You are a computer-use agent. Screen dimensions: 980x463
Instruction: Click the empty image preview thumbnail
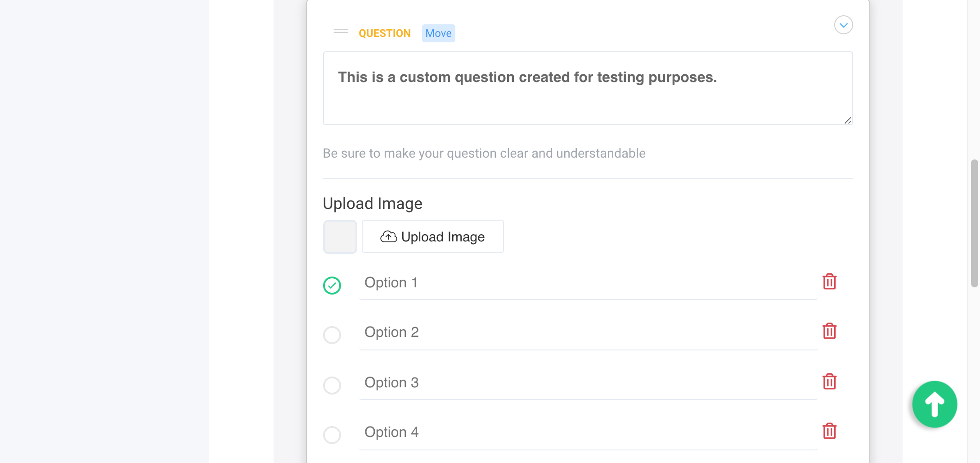point(340,237)
